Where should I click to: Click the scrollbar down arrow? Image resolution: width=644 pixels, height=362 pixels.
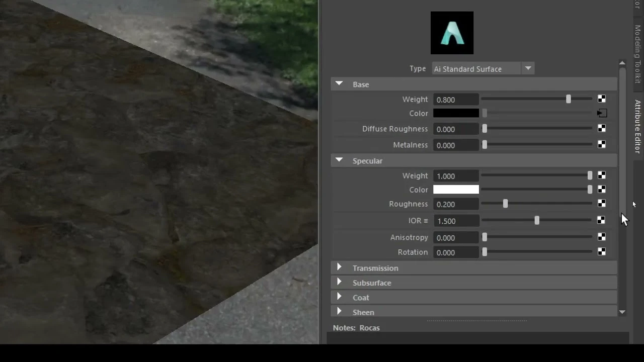coord(622,312)
